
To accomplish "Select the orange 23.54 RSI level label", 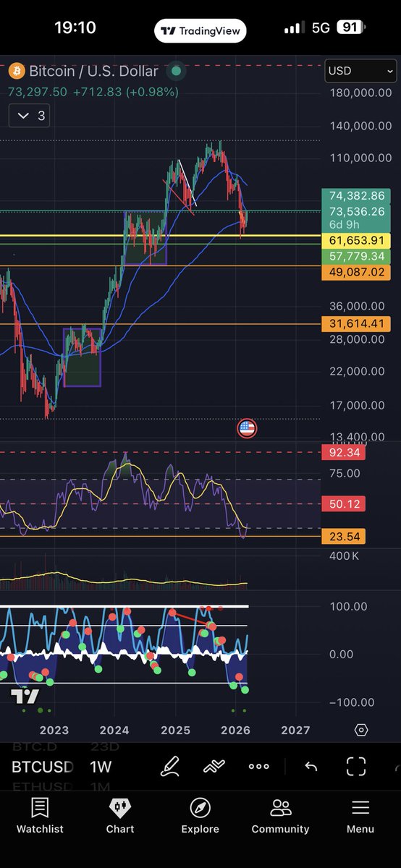I will click(345, 537).
